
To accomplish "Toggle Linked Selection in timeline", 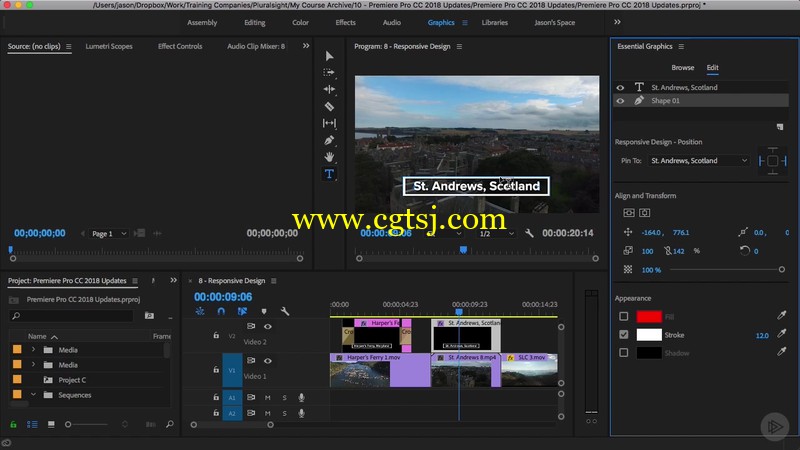I will pos(242,311).
